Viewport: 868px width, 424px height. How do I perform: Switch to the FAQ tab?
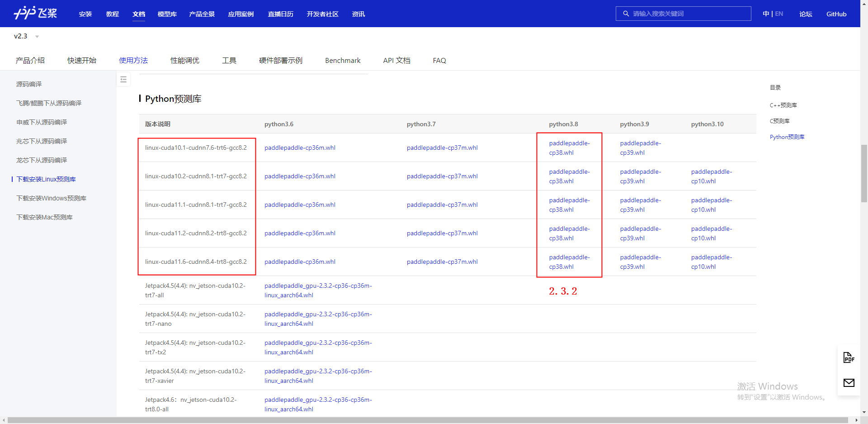(x=439, y=60)
